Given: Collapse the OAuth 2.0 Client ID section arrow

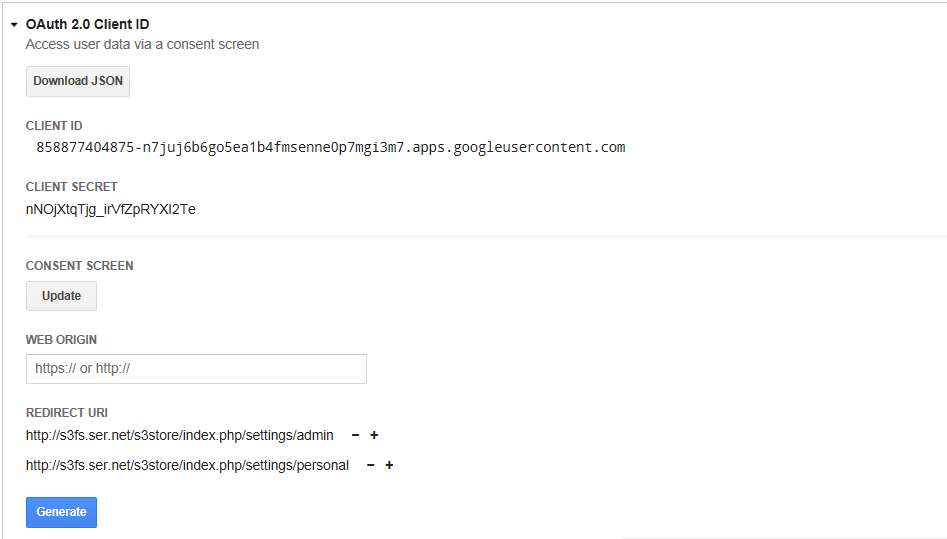Looking at the screenshot, I should tap(14, 25).
